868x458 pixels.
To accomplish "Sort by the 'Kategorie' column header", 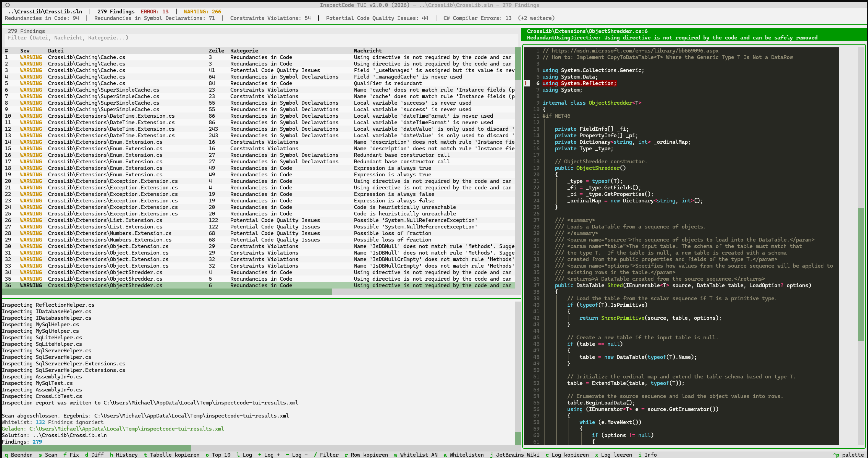I will (244, 51).
